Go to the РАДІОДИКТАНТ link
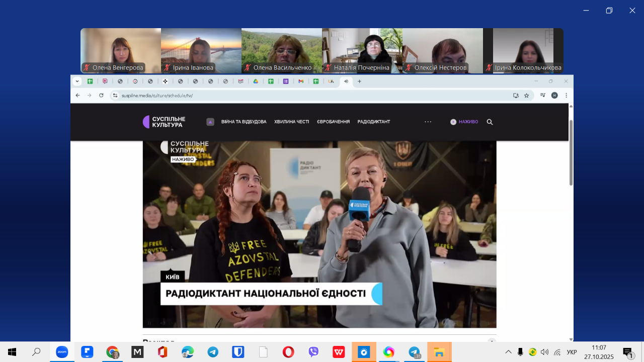The width and height of the screenshot is (644, 362). click(373, 122)
